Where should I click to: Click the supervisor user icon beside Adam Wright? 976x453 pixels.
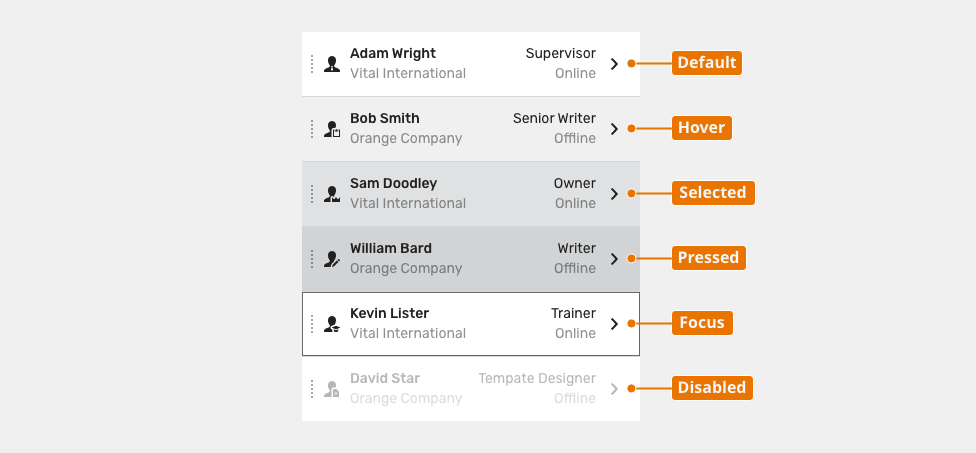tap(332, 64)
